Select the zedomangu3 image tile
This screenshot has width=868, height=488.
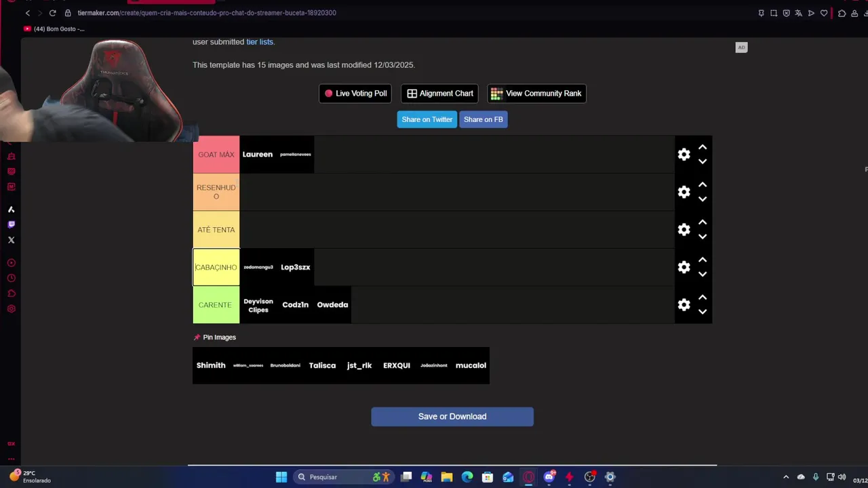pyautogui.click(x=258, y=267)
